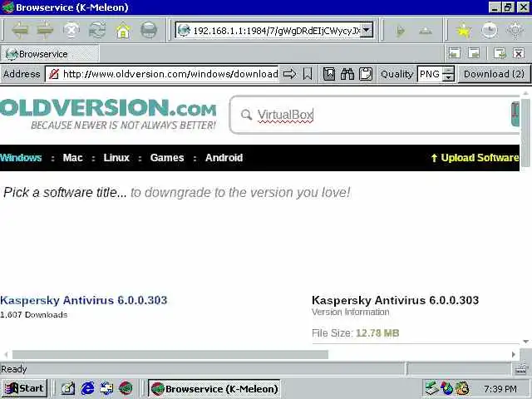Select the Browservice tab
This screenshot has height=399, width=532.
50,54
